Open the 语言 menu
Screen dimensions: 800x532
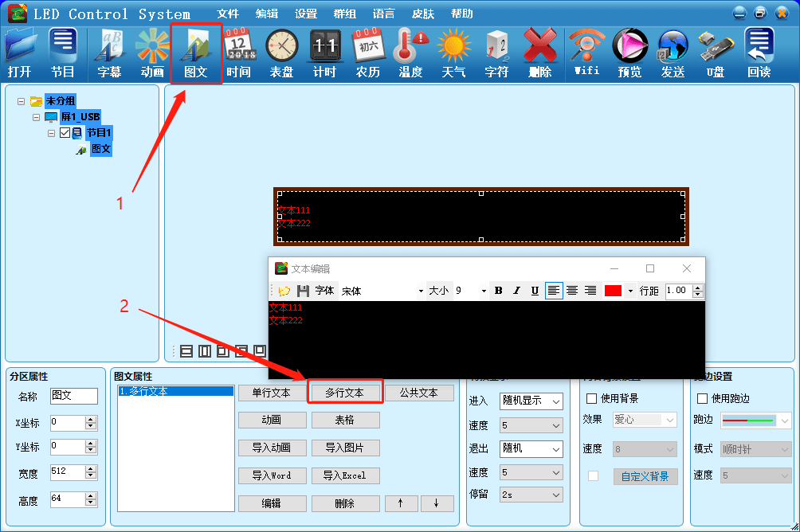382,13
